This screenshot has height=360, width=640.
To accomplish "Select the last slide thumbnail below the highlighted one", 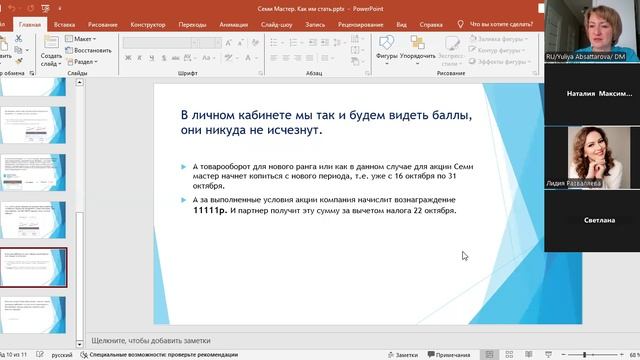I will pos(33,315).
